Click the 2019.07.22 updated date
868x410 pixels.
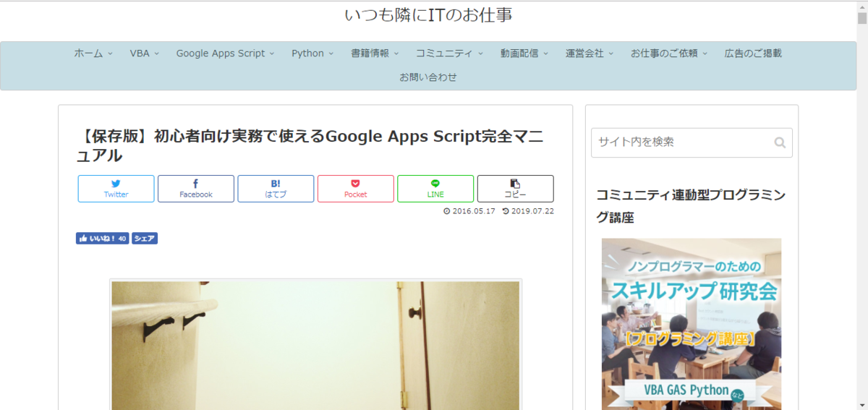coord(528,212)
